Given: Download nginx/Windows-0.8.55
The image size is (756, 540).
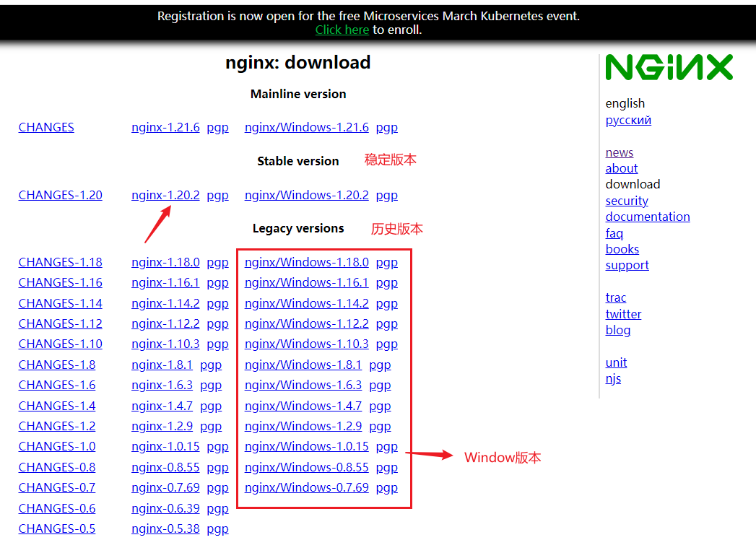Looking at the screenshot, I should click(307, 468).
